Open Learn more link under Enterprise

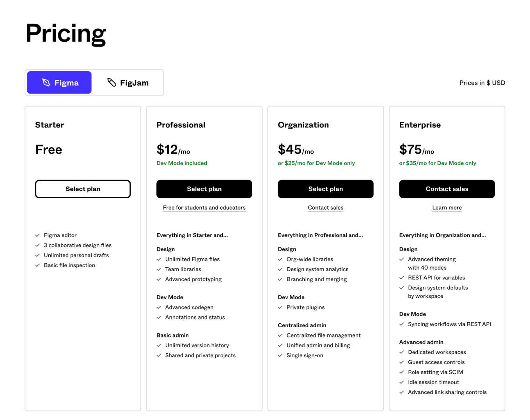click(447, 208)
